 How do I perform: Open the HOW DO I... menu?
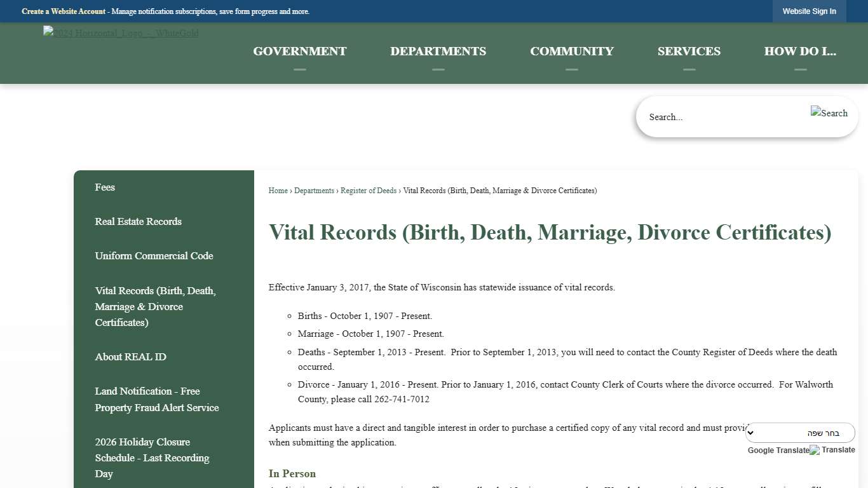point(800,51)
